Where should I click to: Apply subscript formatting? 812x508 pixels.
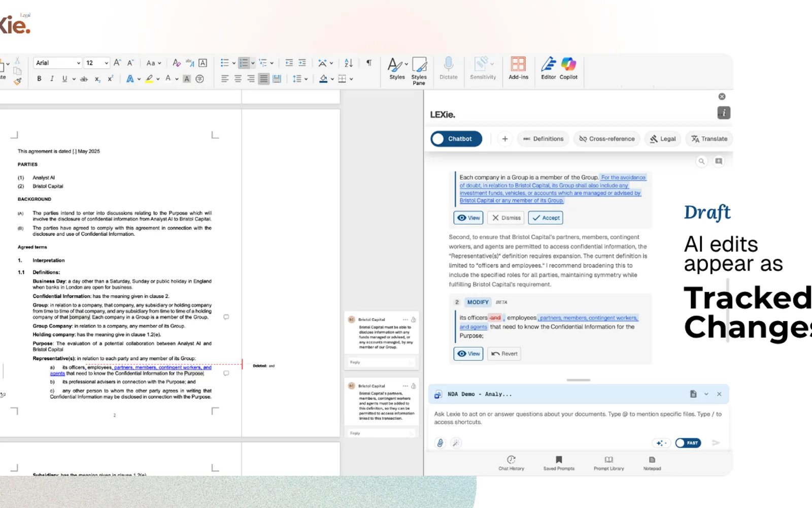pyautogui.click(x=97, y=79)
